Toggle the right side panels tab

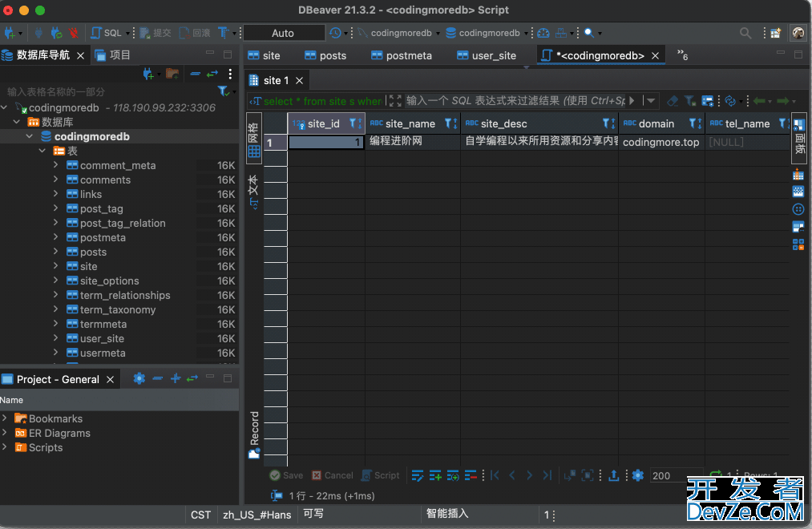[798, 137]
